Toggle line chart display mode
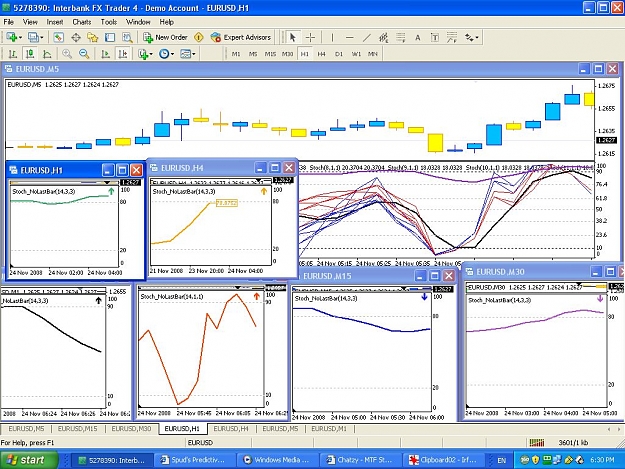Viewport: 625px width, 469px height. [47, 53]
